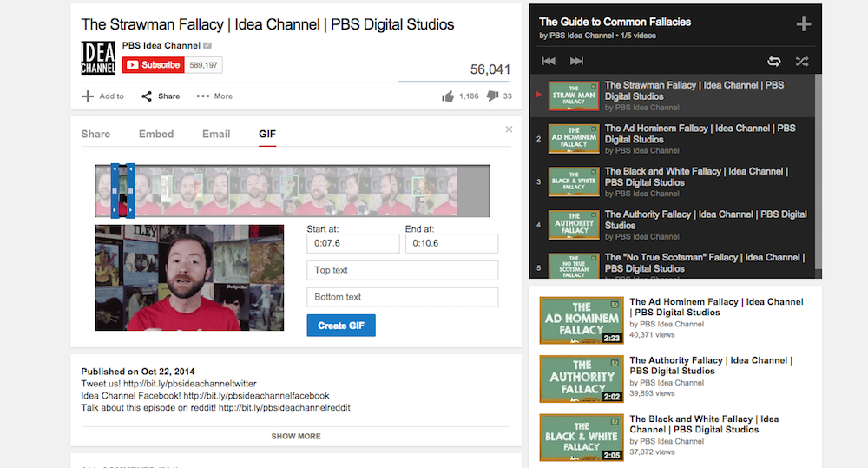Switch to the Email tab

216,134
